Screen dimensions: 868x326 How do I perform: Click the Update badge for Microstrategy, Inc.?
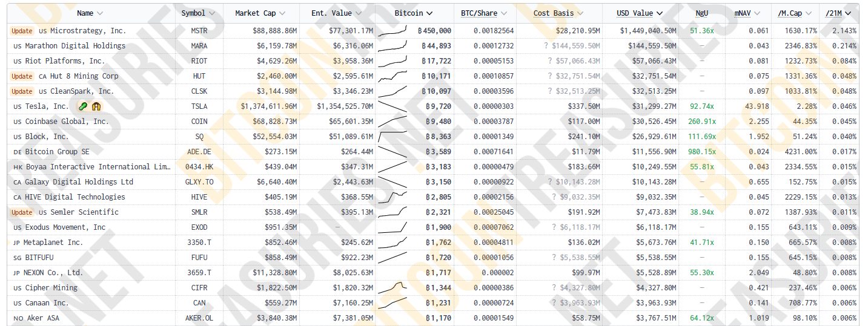tap(22, 31)
